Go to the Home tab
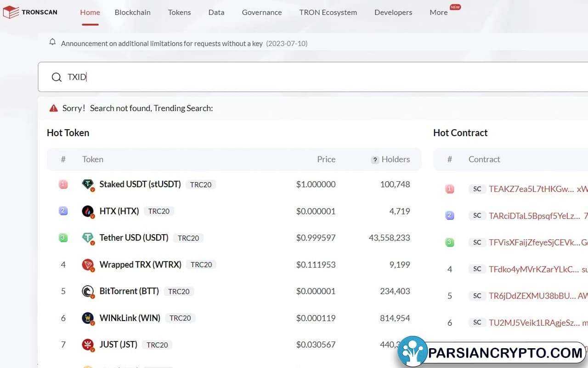The width and height of the screenshot is (588, 368). point(90,12)
